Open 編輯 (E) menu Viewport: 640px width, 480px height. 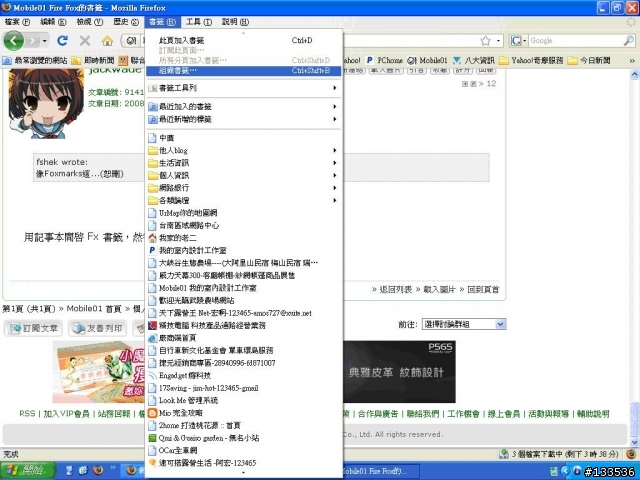tap(53, 22)
